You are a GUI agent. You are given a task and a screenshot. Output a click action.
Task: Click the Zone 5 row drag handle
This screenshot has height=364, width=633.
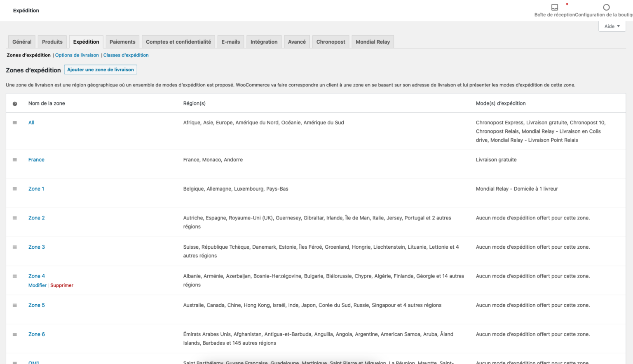tap(15, 305)
